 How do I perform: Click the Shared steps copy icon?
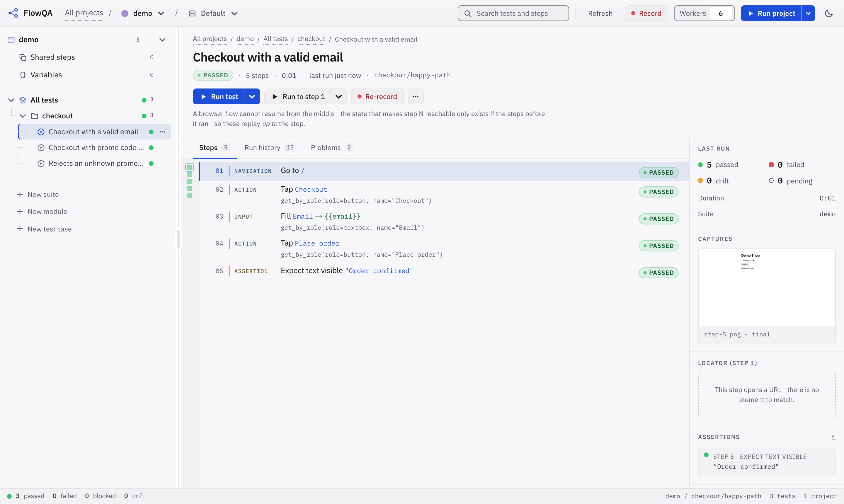tap(23, 57)
